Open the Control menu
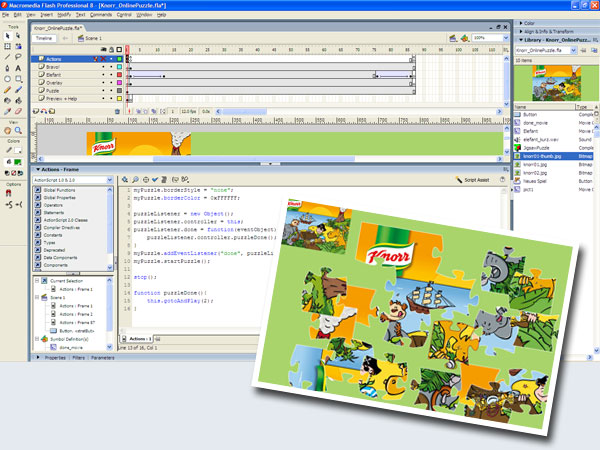Viewport: 600px width, 450px height. click(124, 15)
